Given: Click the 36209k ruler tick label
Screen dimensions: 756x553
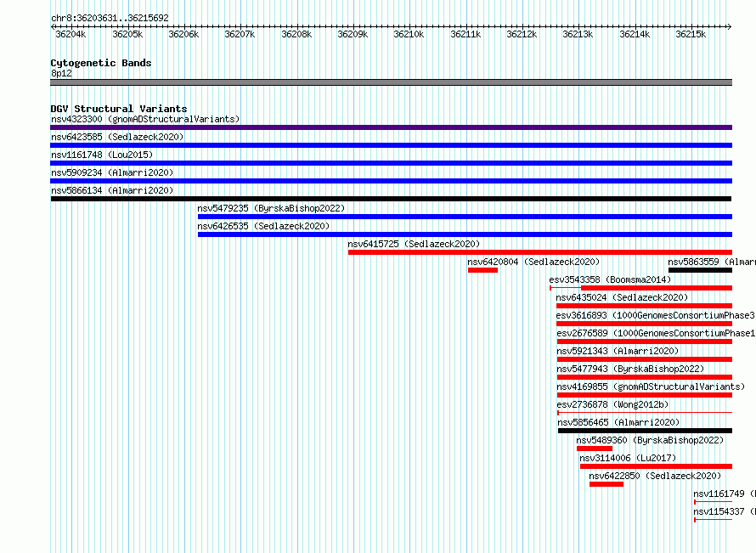Looking at the screenshot, I should (x=353, y=34).
